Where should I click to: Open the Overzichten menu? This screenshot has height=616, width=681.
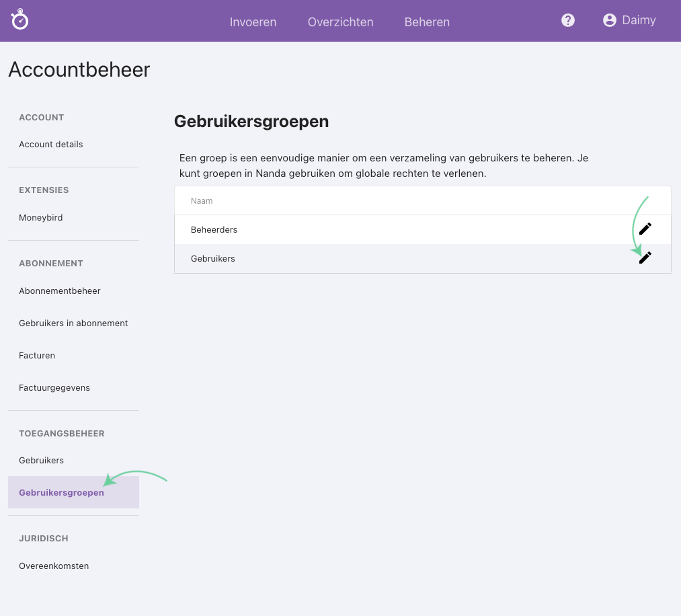click(340, 22)
